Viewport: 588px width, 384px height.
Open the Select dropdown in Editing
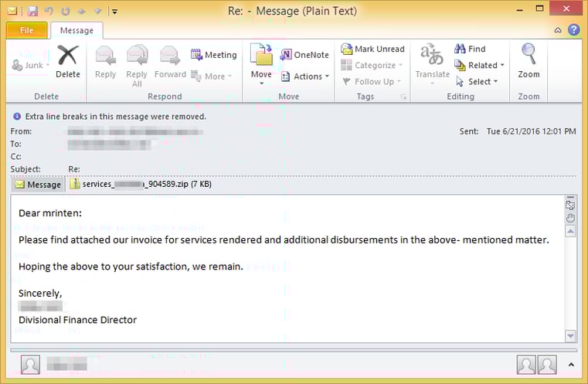point(478,82)
